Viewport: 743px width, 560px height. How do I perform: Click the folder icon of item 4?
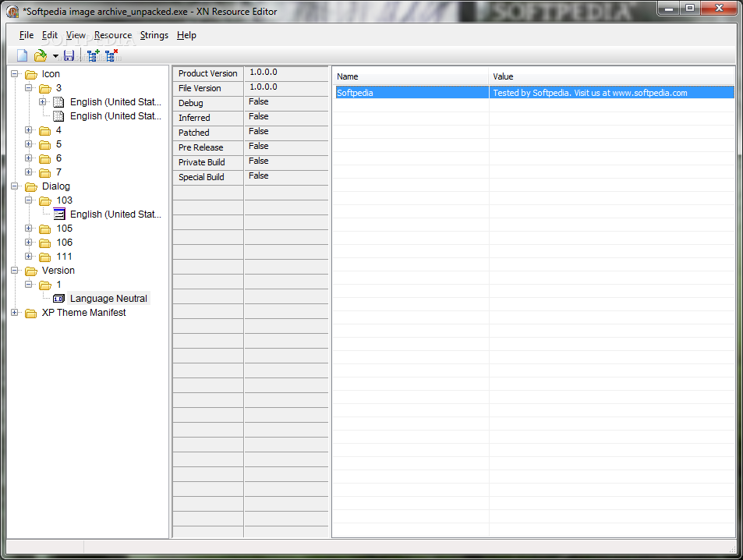pyautogui.click(x=45, y=130)
